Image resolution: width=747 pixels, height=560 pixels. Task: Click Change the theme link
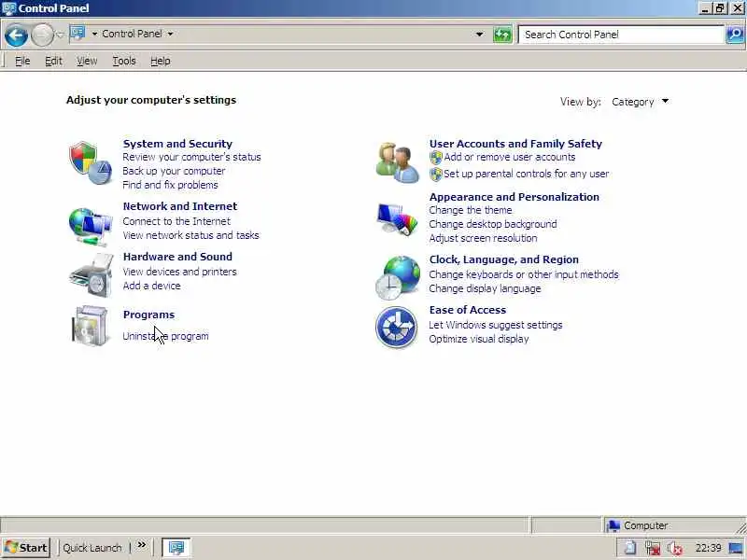click(x=471, y=211)
